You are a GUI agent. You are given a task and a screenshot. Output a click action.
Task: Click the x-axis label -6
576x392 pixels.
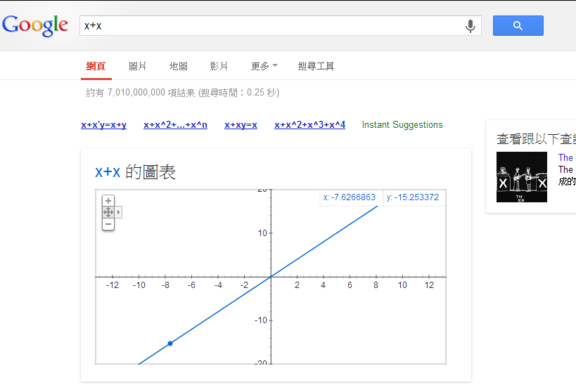pyautogui.click(x=191, y=285)
